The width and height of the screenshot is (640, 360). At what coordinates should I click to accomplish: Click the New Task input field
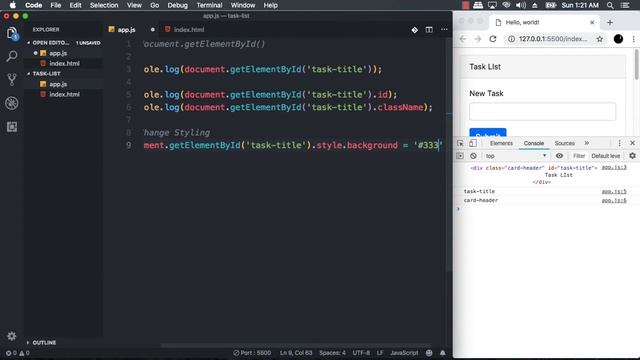542,111
